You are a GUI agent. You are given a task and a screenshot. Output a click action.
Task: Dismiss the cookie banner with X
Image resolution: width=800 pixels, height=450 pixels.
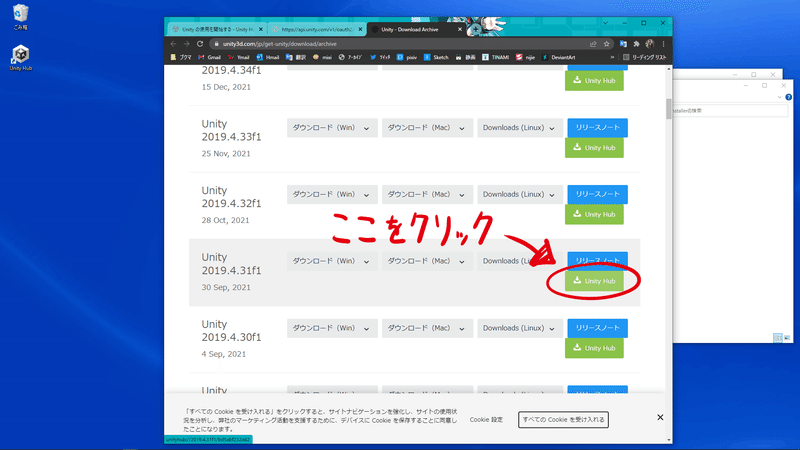coord(660,417)
